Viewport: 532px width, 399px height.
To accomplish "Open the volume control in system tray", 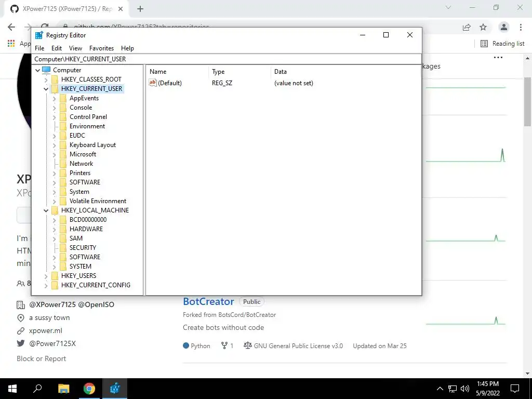I will click(465, 389).
